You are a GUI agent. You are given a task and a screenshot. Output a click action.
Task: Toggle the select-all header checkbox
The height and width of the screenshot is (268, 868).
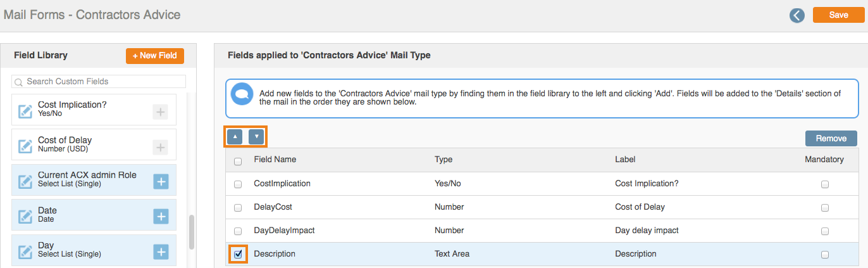pos(238,162)
